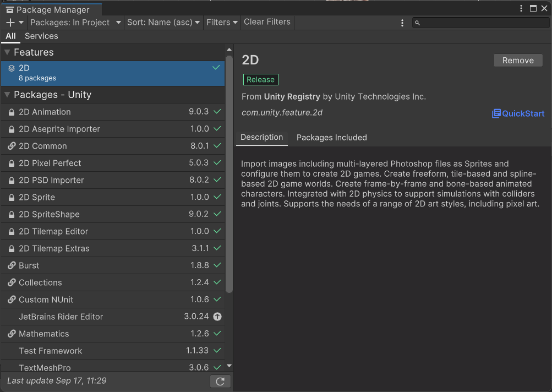Select Custom NUnit package name
The width and height of the screenshot is (552, 392).
46,300
